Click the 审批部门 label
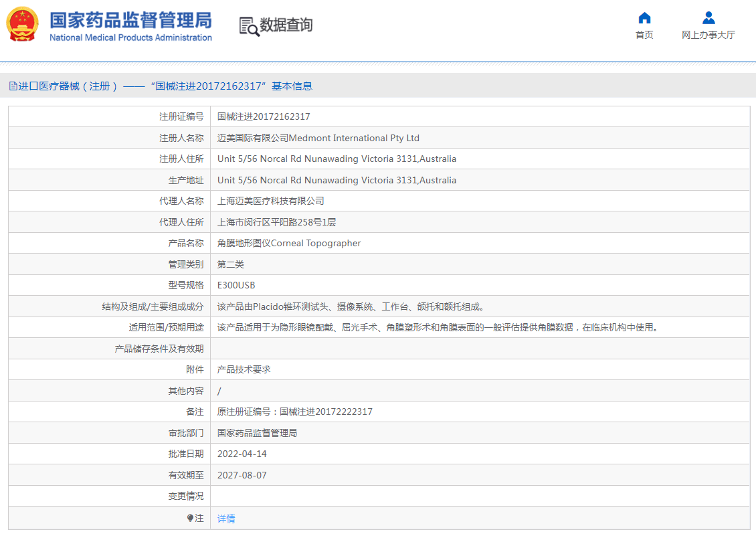The image size is (756, 536). pyautogui.click(x=185, y=433)
